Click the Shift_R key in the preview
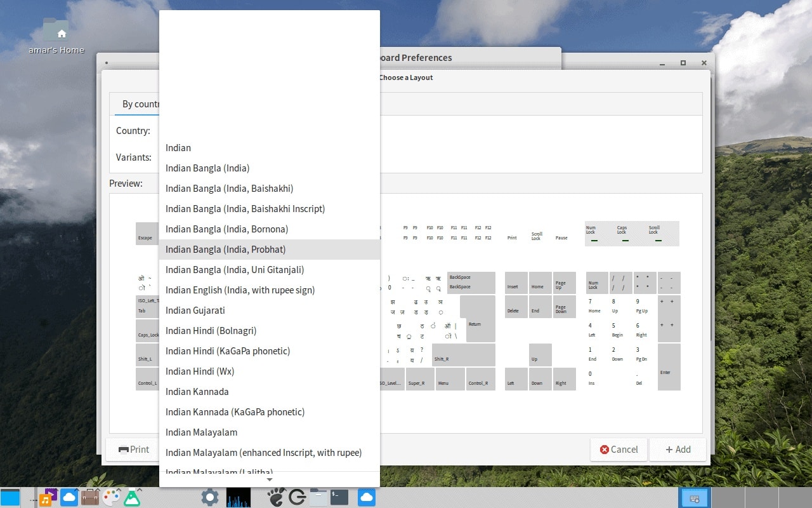Screen dimensions: 812x508 coord(464,355)
